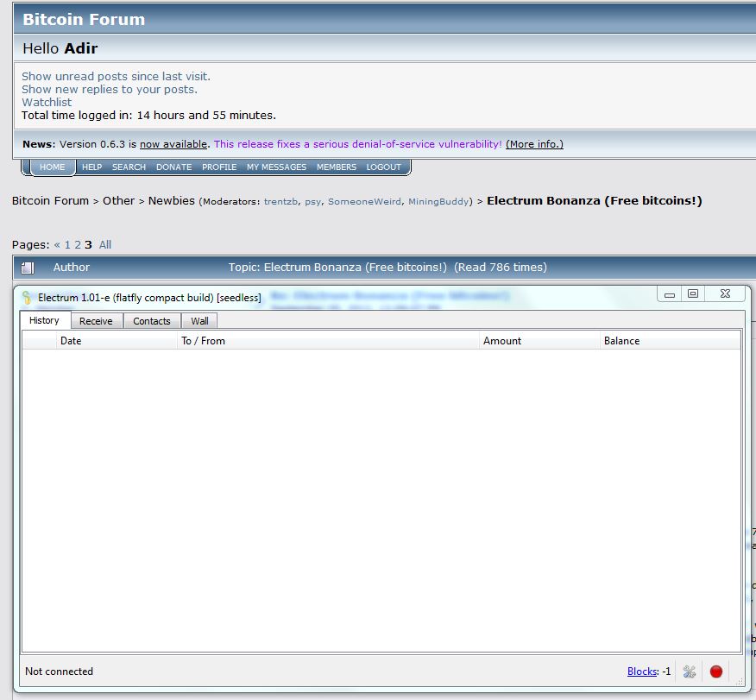The image size is (756, 700).
Task: Open Electrum Bonanza topic title link
Action: click(x=595, y=200)
